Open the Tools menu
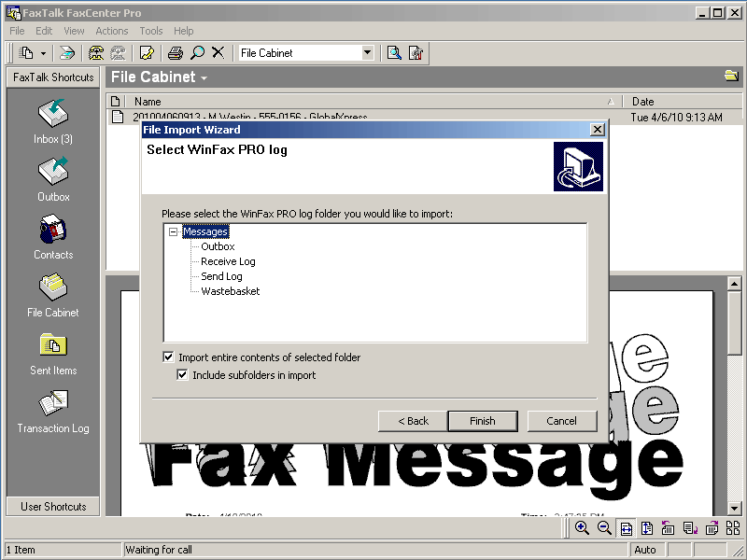Image resolution: width=747 pixels, height=560 pixels. click(151, 31)
